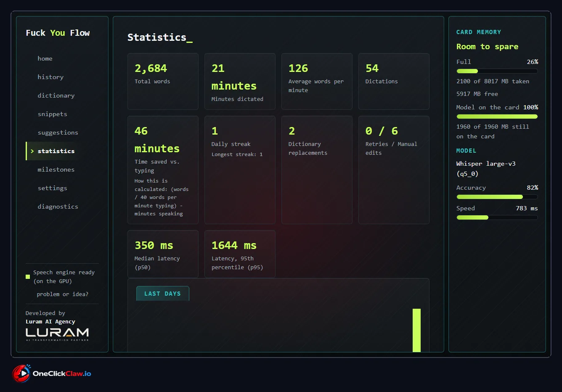
Task: Open the diagnostics page
Action: tap(58, 207)
